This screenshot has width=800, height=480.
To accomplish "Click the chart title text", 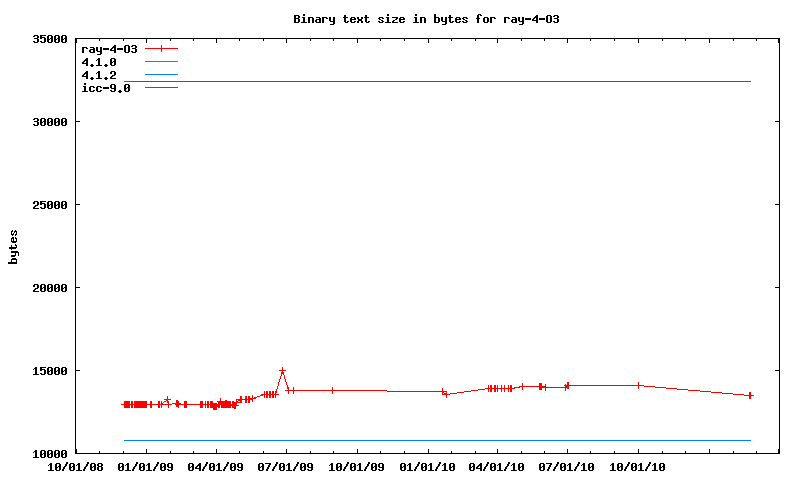I will [432, 19].
